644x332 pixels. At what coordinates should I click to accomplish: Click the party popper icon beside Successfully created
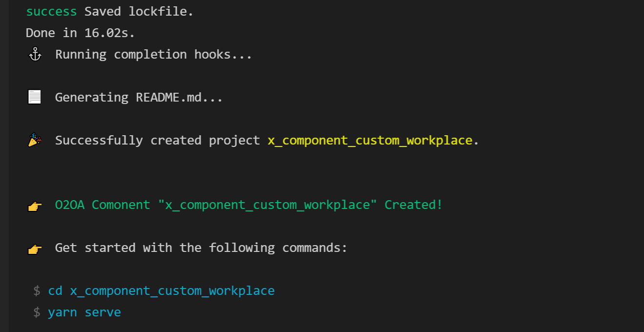pyautogui.click(x=35, y=141)
